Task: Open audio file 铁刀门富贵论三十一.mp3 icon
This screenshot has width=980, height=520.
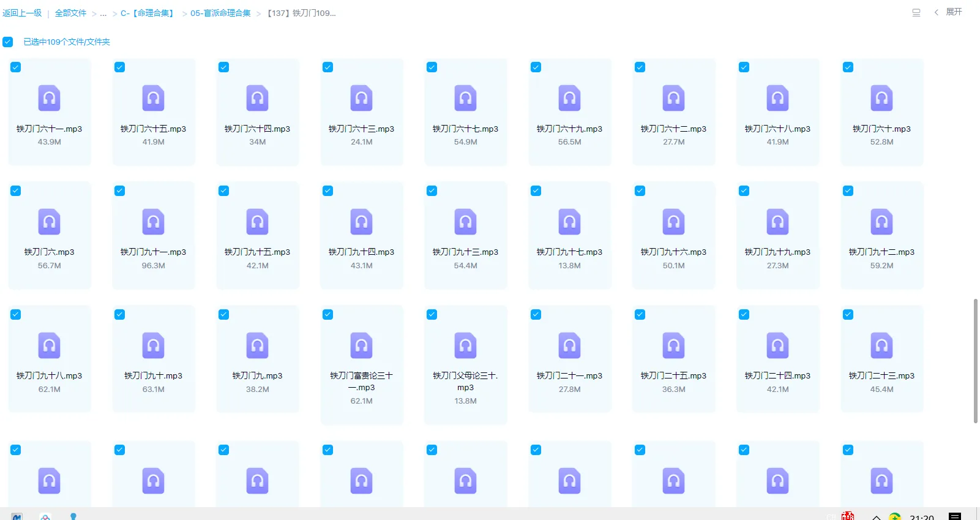Action: [x=362, y=345]
